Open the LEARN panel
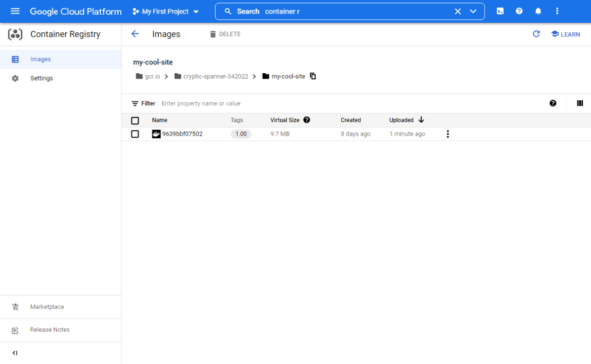The height and width of the screenshot is (364, 591). 565,34
